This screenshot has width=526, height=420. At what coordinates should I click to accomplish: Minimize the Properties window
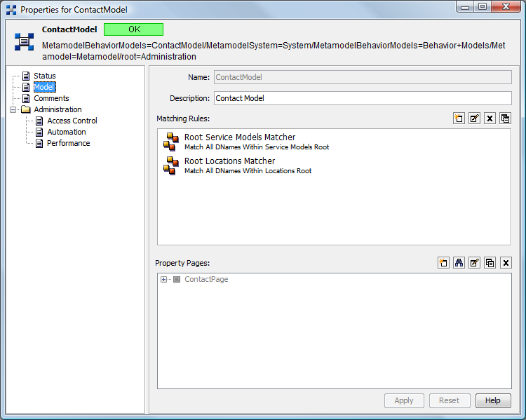pyautogui.click(x=465, y=7)
